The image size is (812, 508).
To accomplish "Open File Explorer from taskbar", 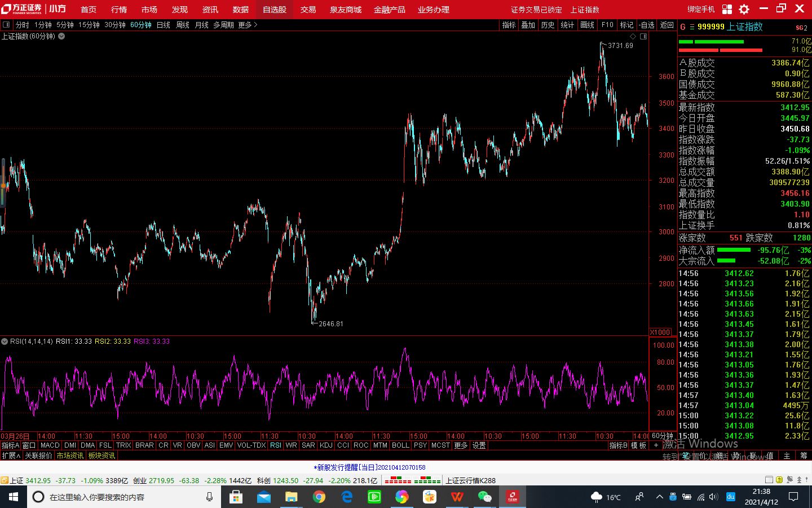I will pyautogui.click(x=291, y=497).
